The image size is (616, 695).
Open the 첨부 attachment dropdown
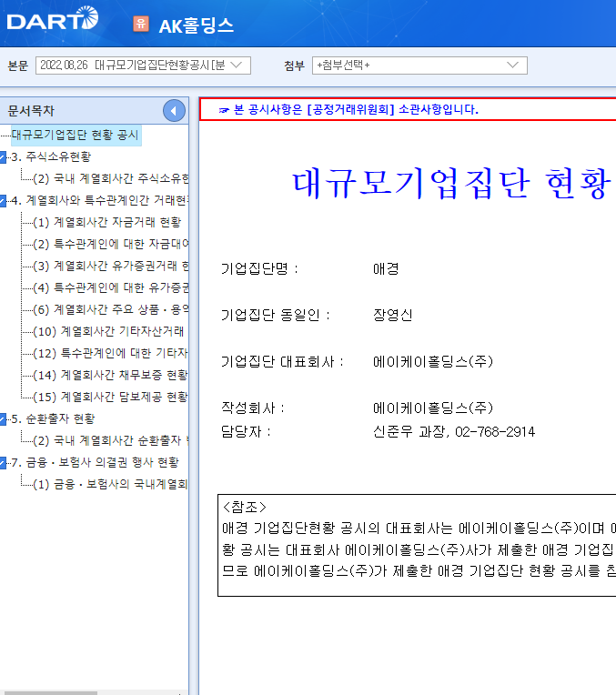[419, 65]
